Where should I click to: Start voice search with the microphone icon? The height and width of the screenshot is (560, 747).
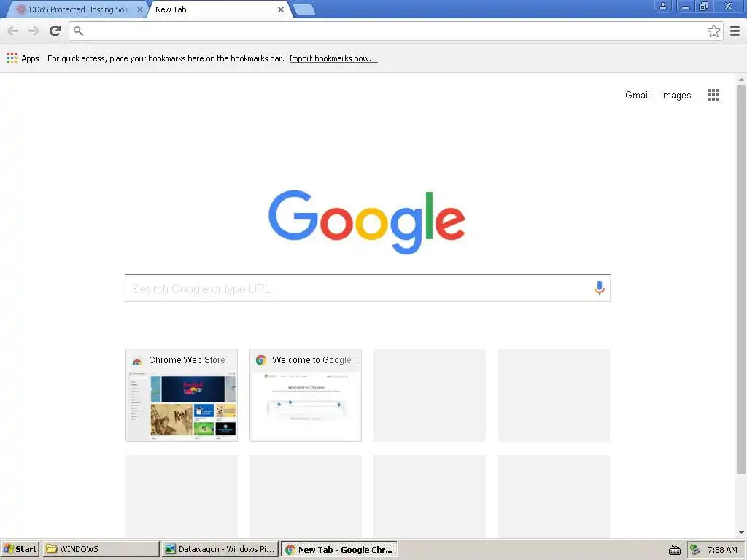(600, 287)
